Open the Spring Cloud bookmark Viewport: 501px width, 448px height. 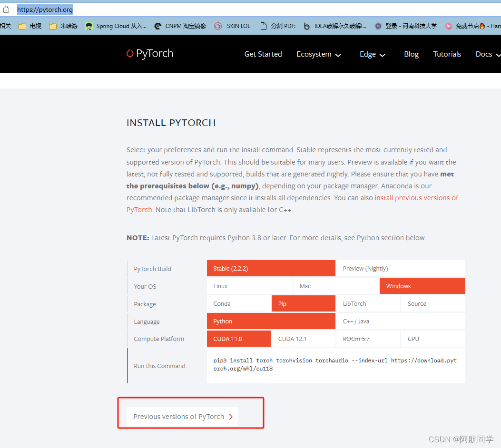pyautogui.click(x=116, y=26)
